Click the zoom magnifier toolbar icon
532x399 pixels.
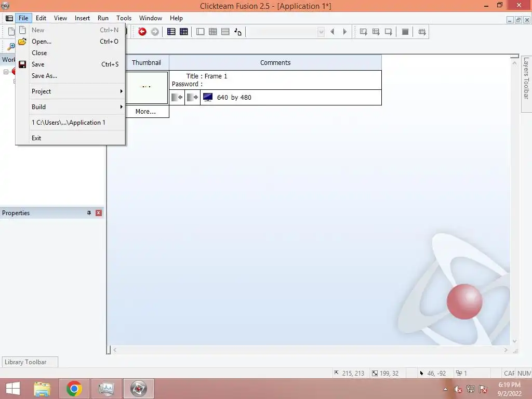11,46
